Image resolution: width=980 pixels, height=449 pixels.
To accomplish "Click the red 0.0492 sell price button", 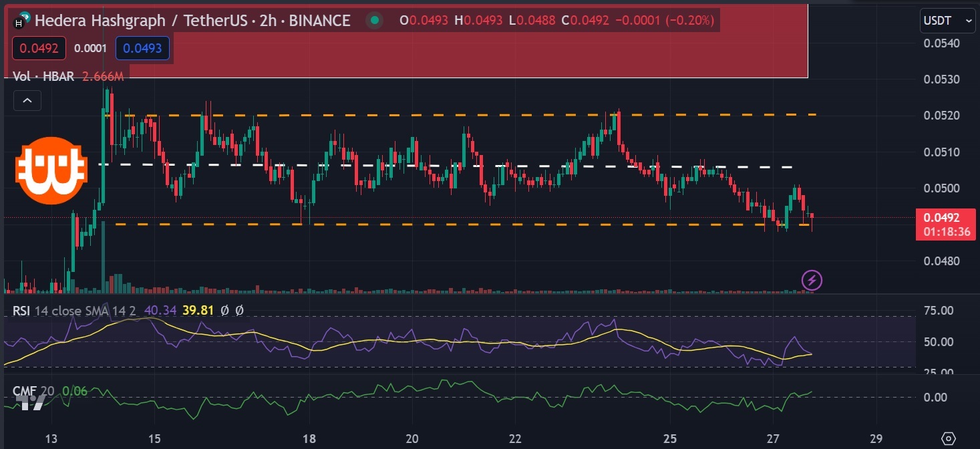I will [x=39, y=48].
